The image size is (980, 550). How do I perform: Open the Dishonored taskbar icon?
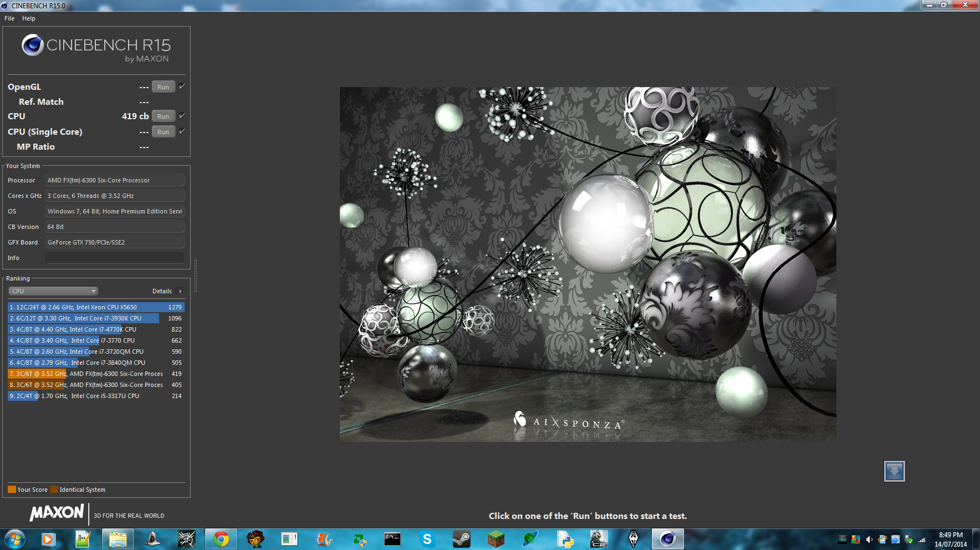point(187,539)
